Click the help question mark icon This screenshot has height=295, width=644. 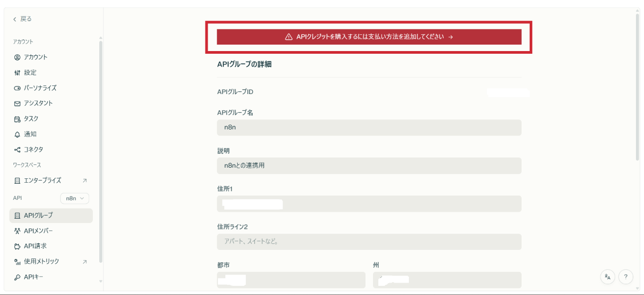[x=626, y=277]
